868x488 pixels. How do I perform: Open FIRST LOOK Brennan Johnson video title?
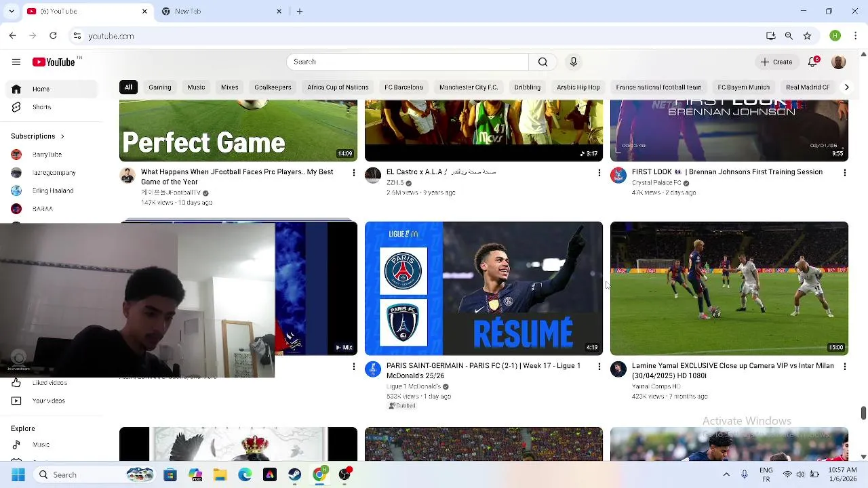[x=727, y=172]
